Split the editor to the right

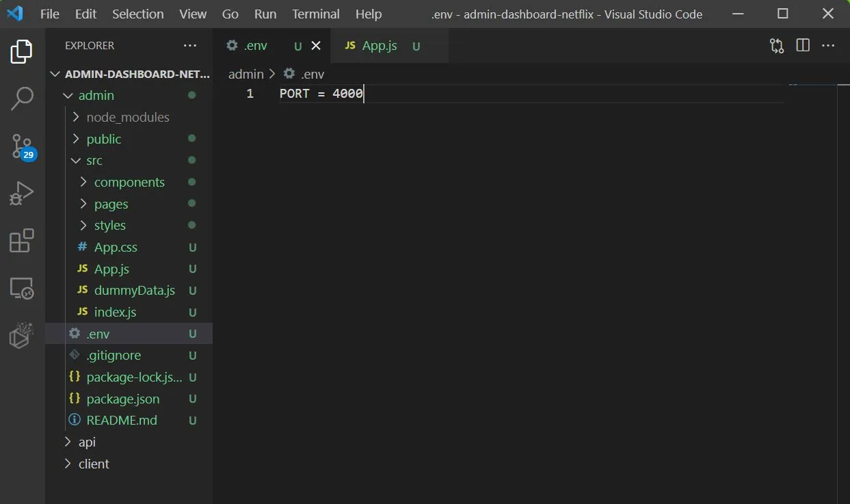pos(803,46)
